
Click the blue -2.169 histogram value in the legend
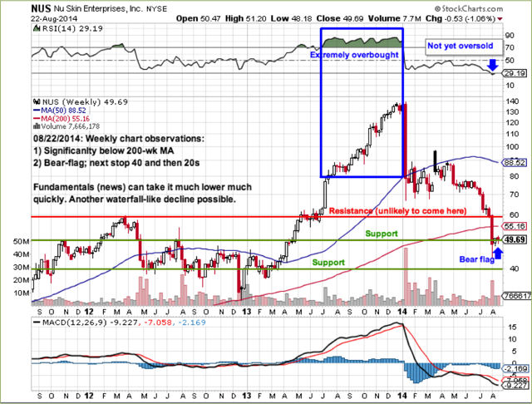(190, 322)
